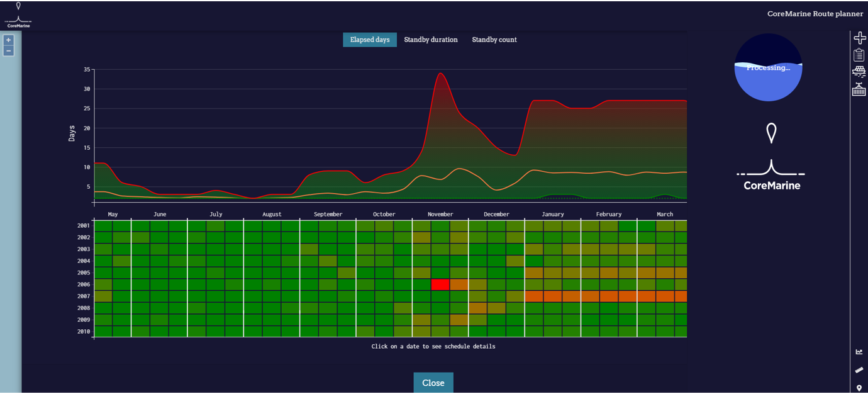
Task: Click the first orange cell in 2007 January
Action: (x=534, y=296)
